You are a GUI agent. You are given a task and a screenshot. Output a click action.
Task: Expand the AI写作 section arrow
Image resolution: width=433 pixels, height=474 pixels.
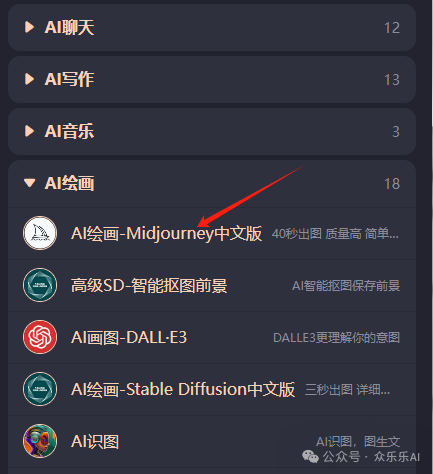[x=30, y=79]
